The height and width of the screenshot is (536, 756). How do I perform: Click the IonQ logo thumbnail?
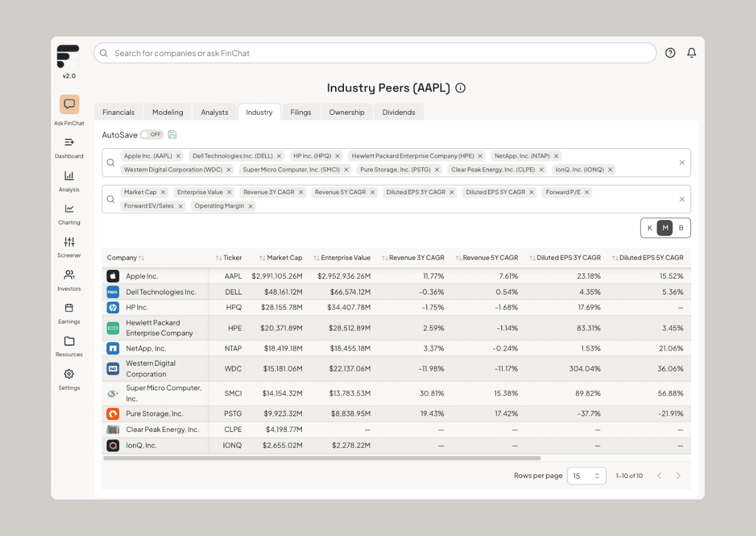(x=113, y=445)
